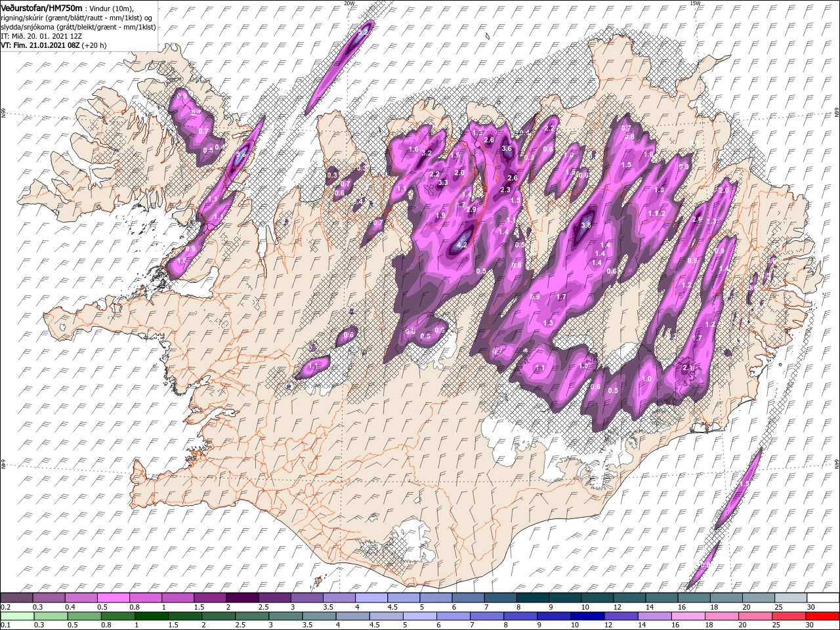The width and height of the screenshot is (840, 630).
Task: Click the map title 'Veðurstofan/HM750m'
Action: click(x=41, y=7)
